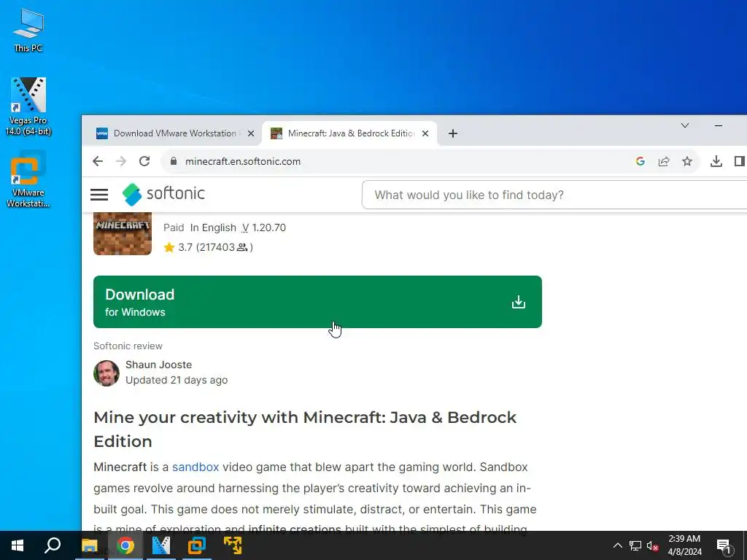Go back in Chrome browser
Screen dimensions: 747x560
98,161
